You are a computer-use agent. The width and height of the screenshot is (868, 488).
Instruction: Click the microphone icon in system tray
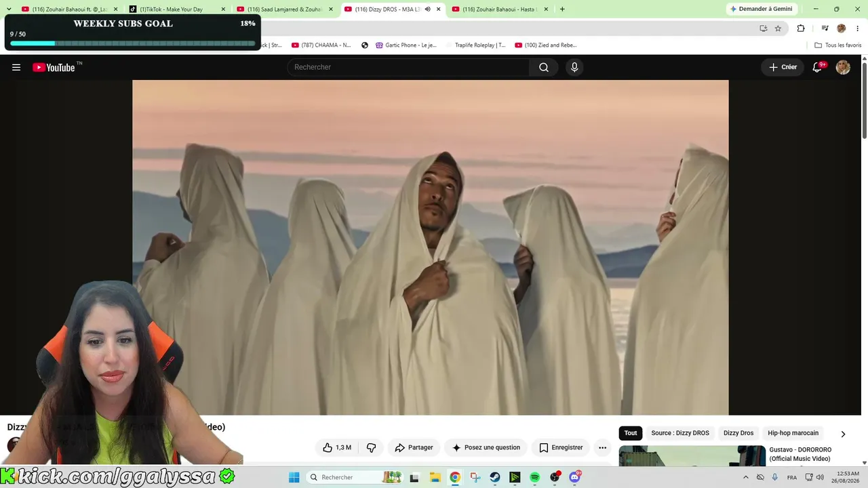(775, 477)
